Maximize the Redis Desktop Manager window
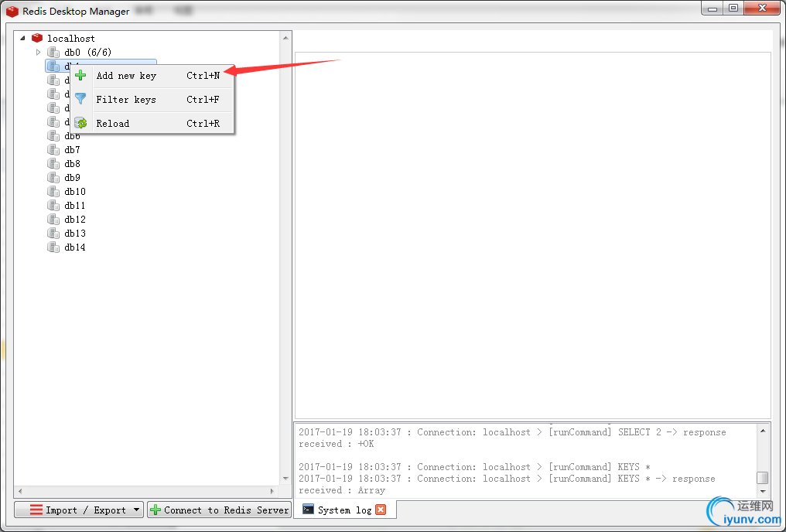This screenshot has height=532, width=786. (x=733, y=9)
